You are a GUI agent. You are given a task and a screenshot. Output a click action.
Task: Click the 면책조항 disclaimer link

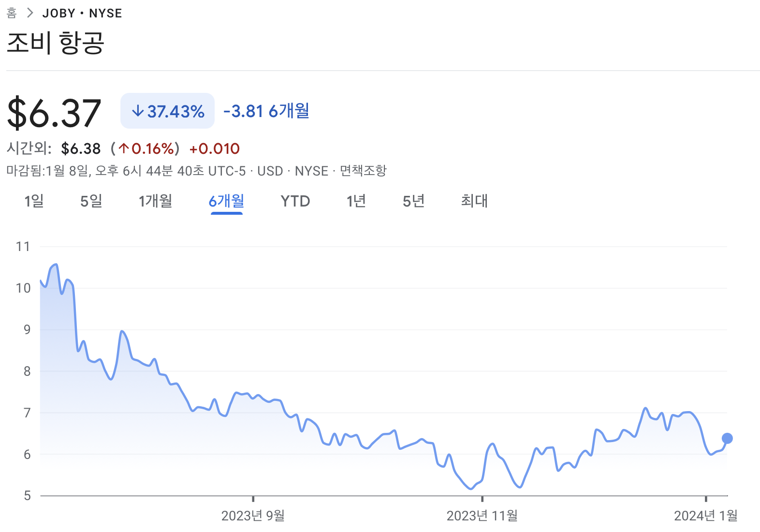[x=363, y=171]
